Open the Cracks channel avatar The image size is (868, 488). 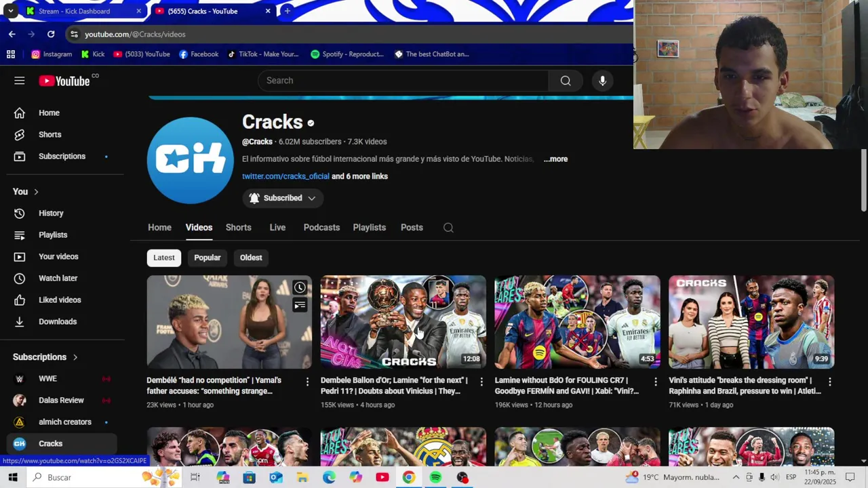click(191, 161)
